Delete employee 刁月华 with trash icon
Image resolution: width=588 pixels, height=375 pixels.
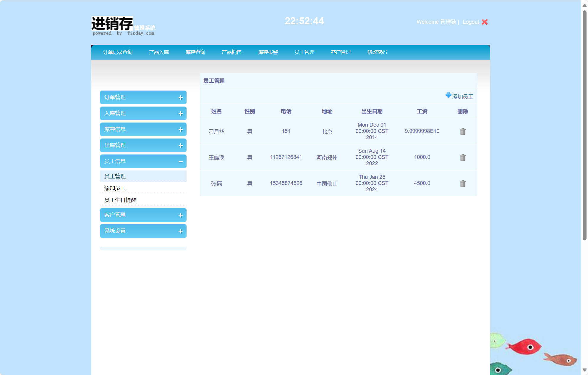[x=463, y=131]
